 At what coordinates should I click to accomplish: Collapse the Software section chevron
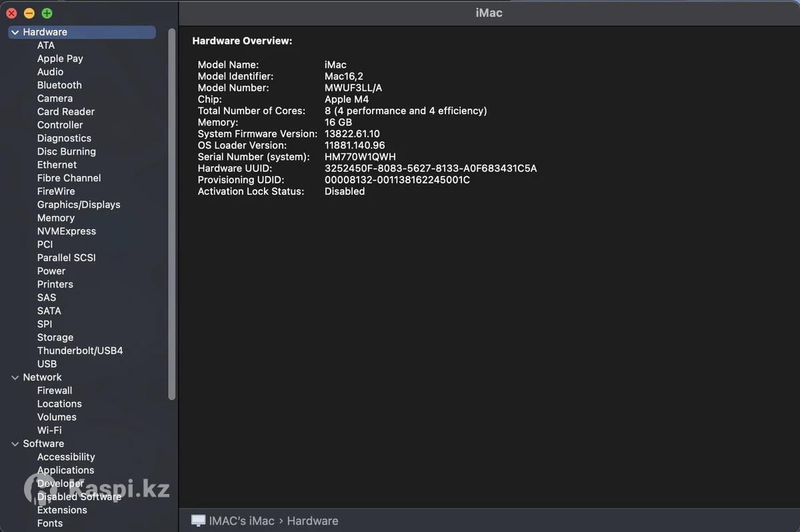[15, 444]
